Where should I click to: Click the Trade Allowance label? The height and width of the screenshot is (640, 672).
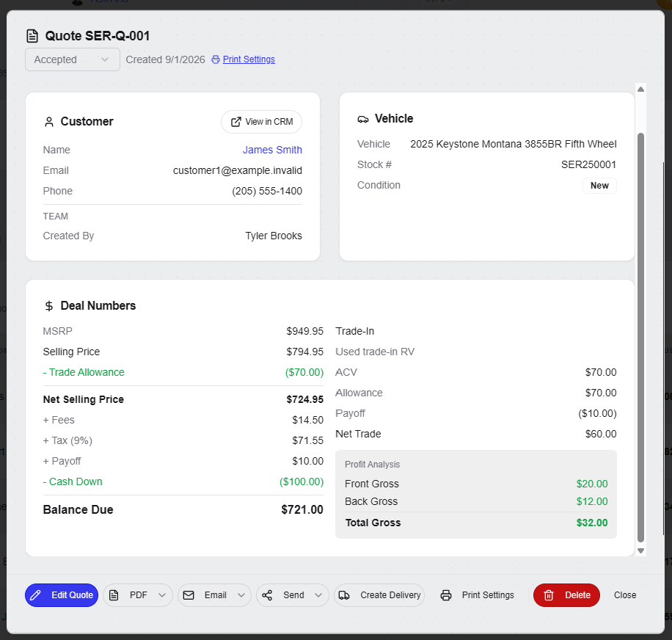click(x=84, y=373)
